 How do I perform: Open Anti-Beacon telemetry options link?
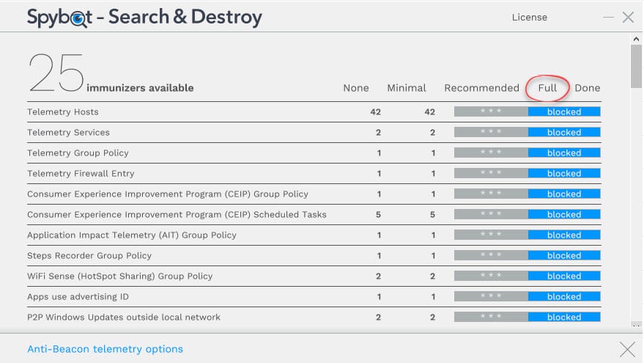click(106, 349)
